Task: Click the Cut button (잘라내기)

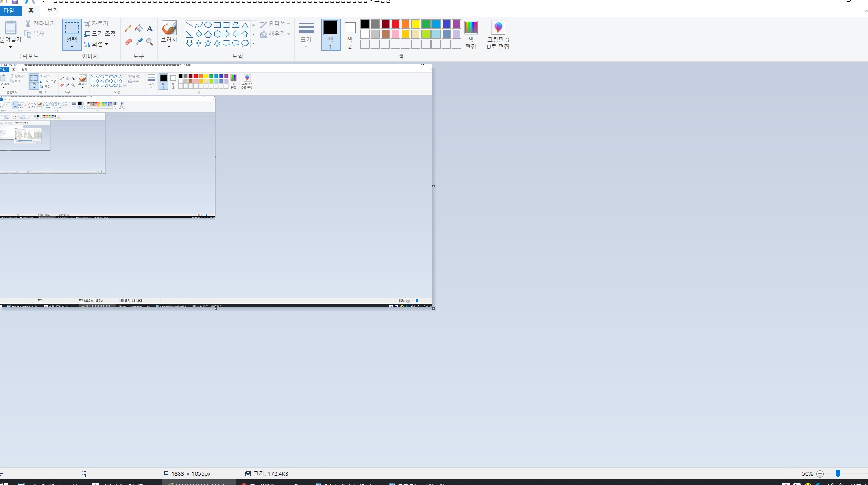Action: point(40,24)
